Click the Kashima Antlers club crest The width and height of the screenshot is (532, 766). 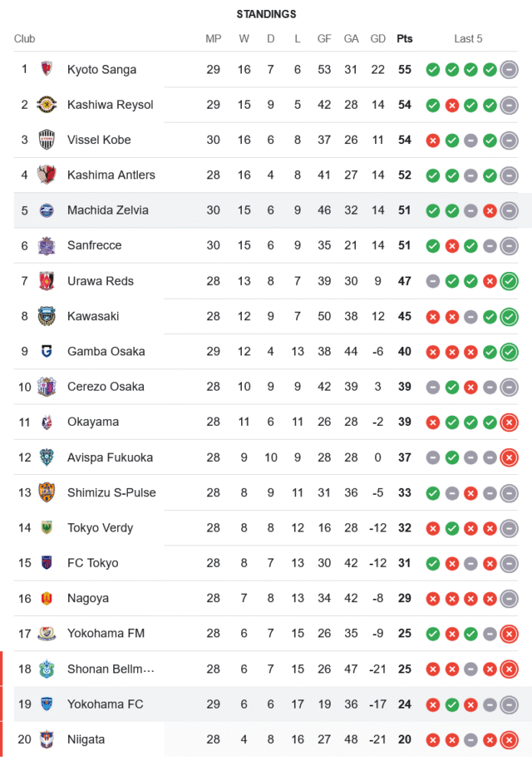pos(47,175)
